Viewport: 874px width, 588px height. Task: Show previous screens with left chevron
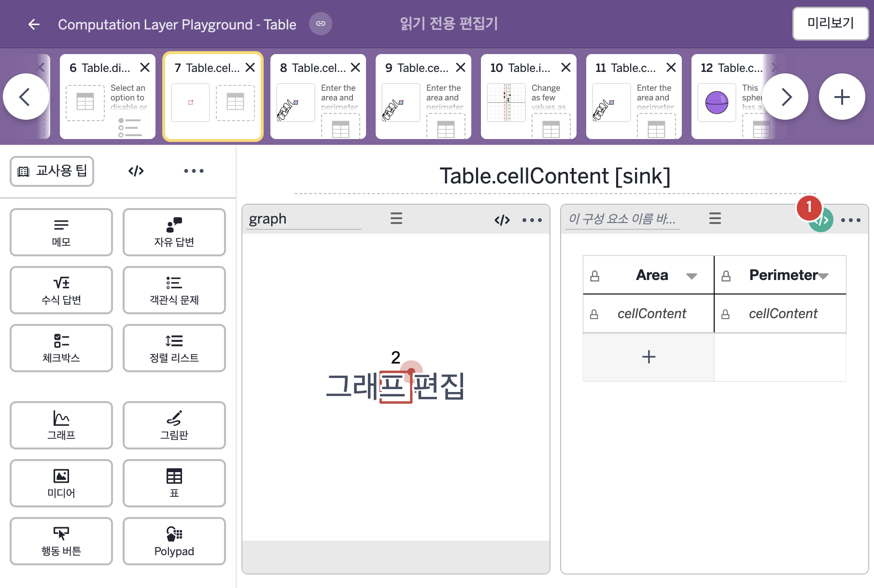[26, 97]
